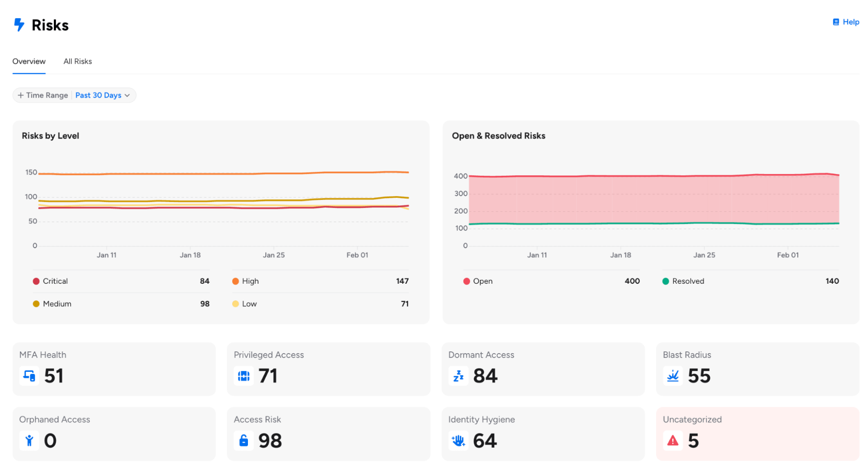
Task: Select the Overview tab
Action: tap(29, 62)
